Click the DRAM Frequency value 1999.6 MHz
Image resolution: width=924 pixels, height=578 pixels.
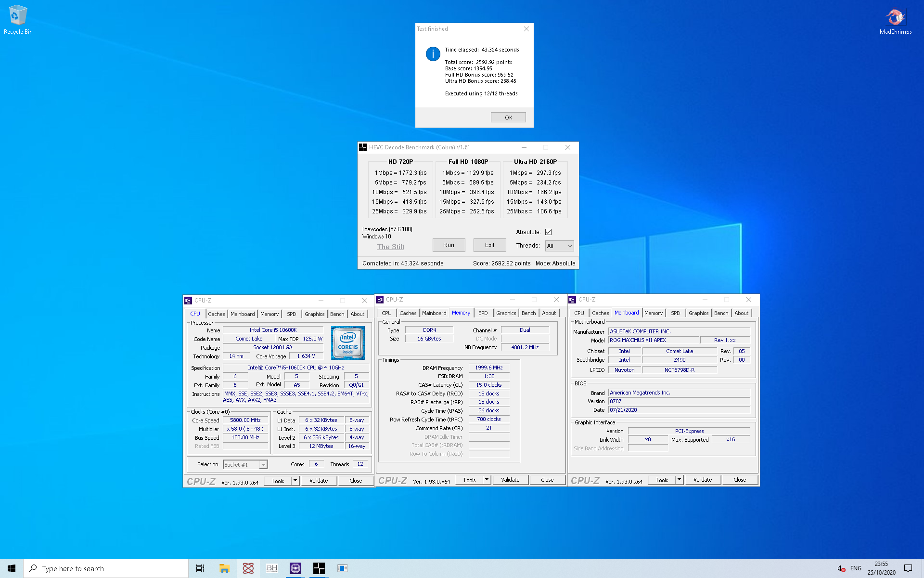(489, 368)
